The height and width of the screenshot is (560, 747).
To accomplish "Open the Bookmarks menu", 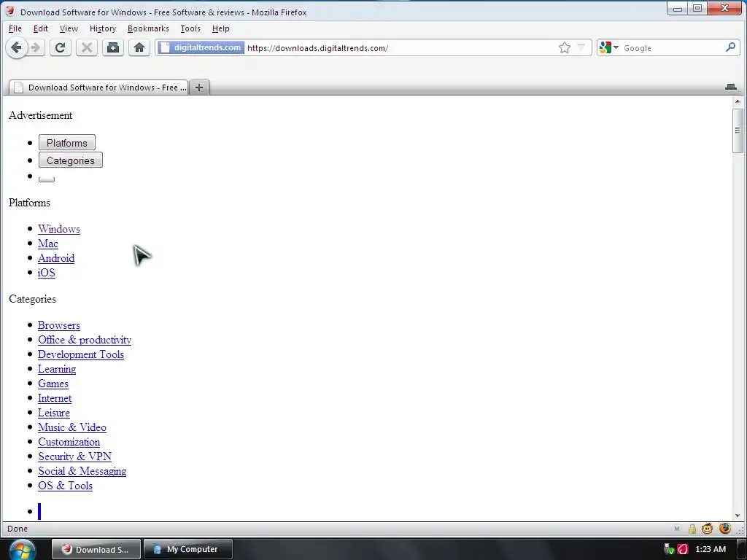I will (148, 28).
